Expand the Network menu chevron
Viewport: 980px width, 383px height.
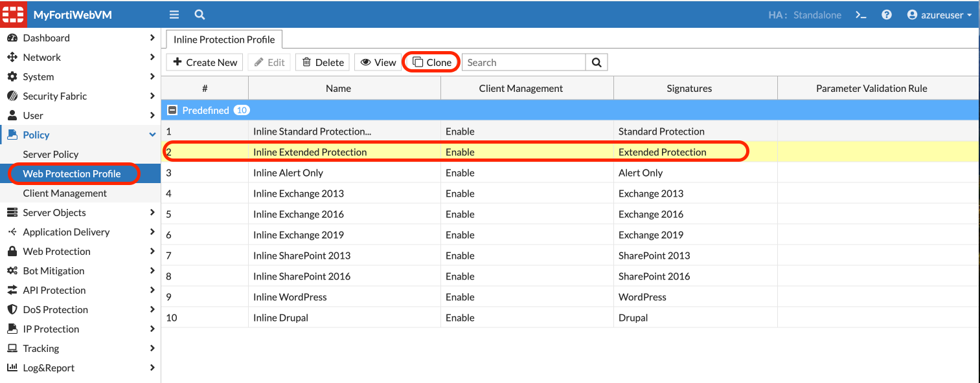tap(152, 58)
